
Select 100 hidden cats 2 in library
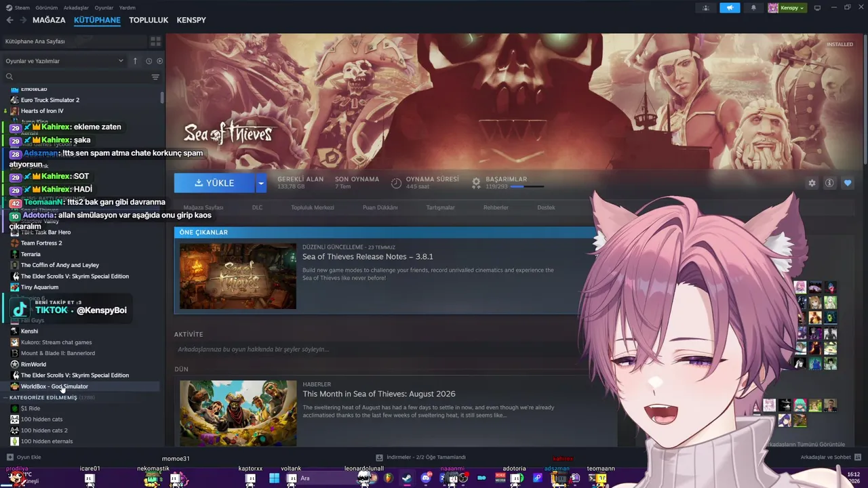pos(44,430)
